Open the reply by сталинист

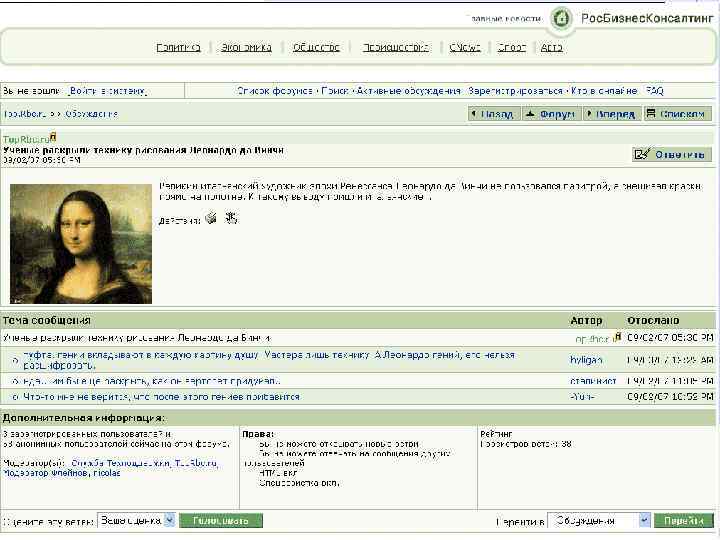(x=151, y=381)
